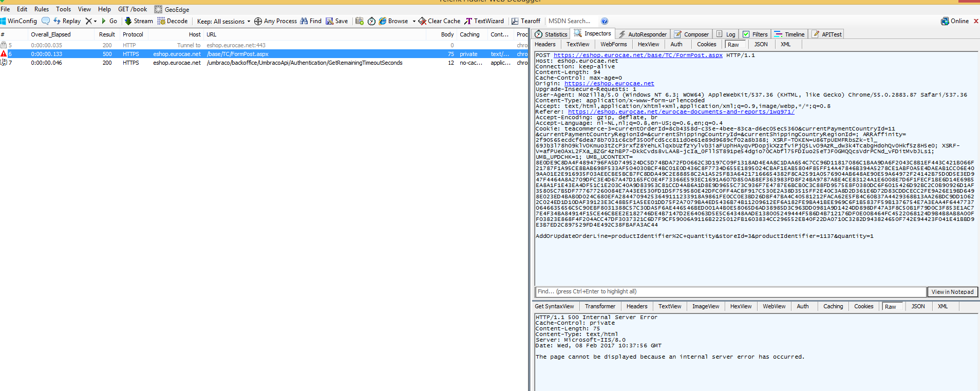The image size is (980, 391).
Task: Click the Go resume button
Action: 109,21
